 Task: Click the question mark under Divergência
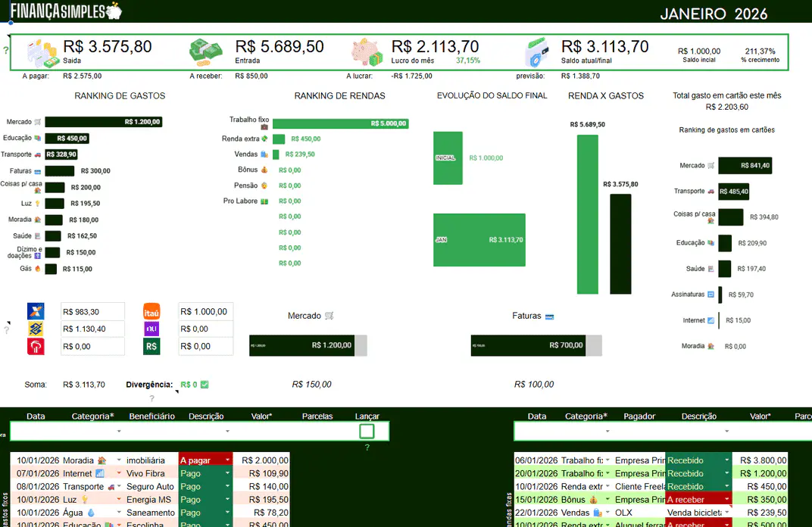(151, 398)
